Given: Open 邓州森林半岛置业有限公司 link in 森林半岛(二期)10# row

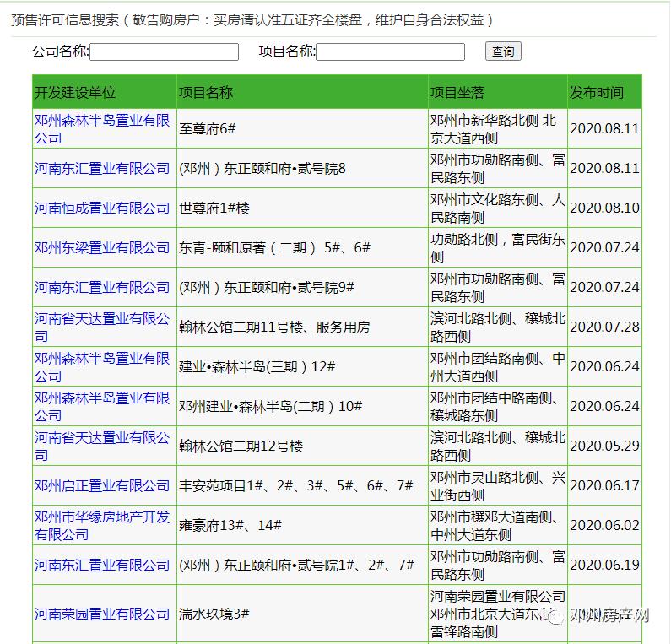Looking at the screenshot, I should [x=102, y=407].
